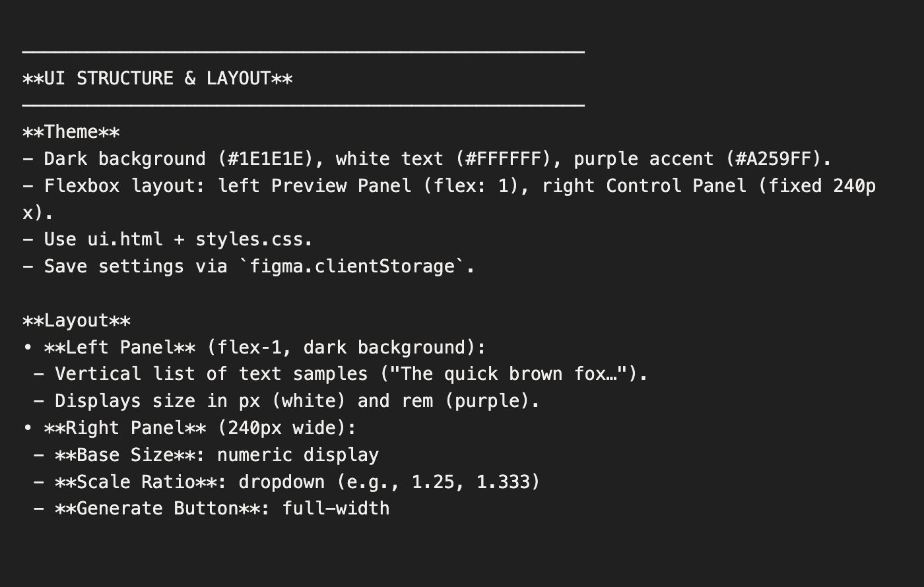Click the "UI STRUCTURE & LAYOUT" heading text
This screenshot has height=587, width=924.
pyautogui.click(x=157, y=78)
